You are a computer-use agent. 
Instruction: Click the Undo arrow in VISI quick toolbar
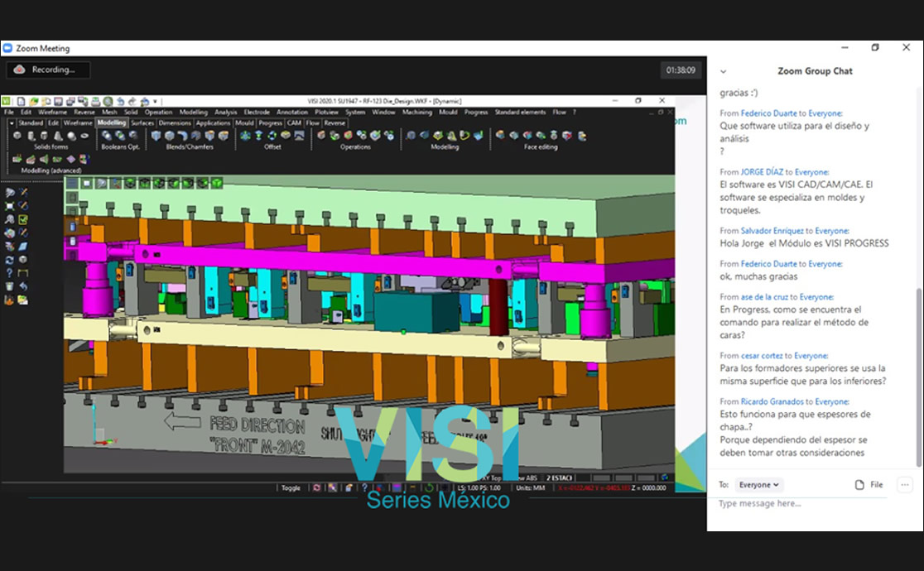click(x=120, y=101)
